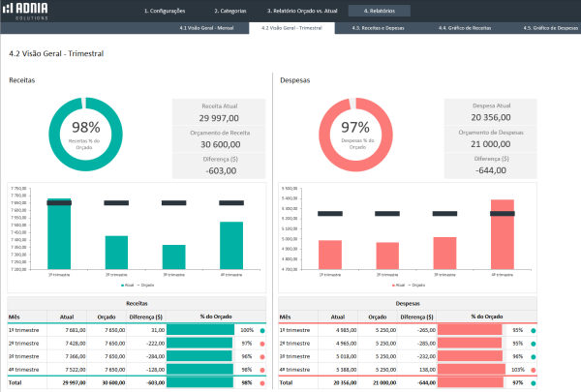581x392 pixels.
Task: Click red status dot for Receitas 2º trimestre
Action: point(261,344)
